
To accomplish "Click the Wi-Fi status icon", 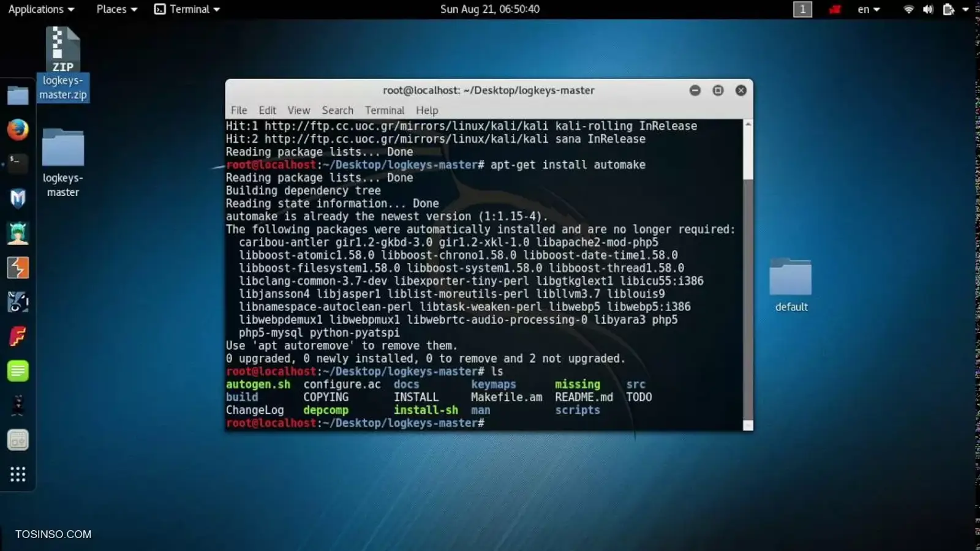I will (908, 9).
